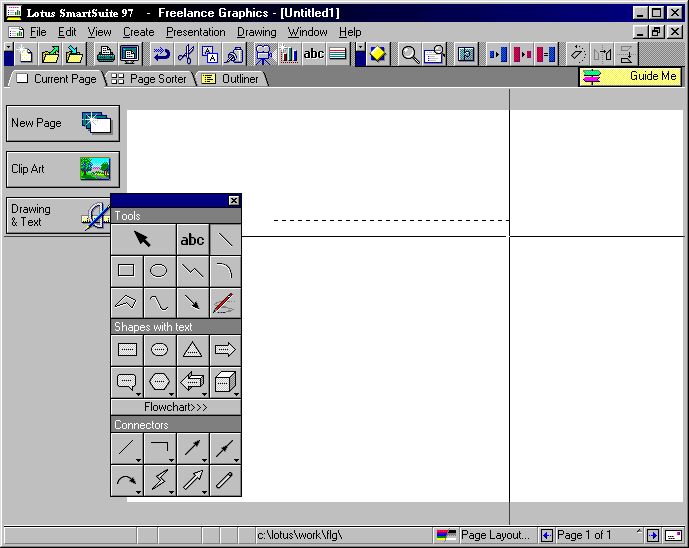Image resolution: width=689 pixels, height=548 pixels.
Task: Click the rotate object icon
Action: [578, 54]
